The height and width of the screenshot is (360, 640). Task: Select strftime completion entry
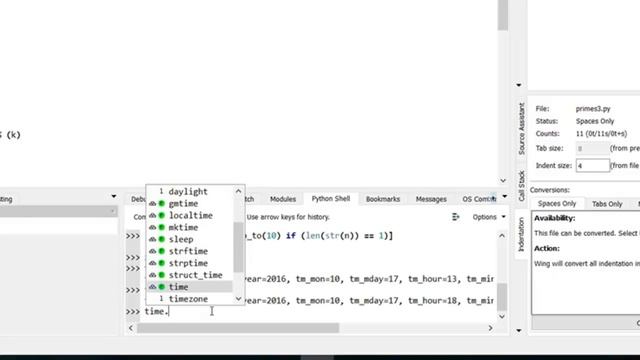[189, 251]
